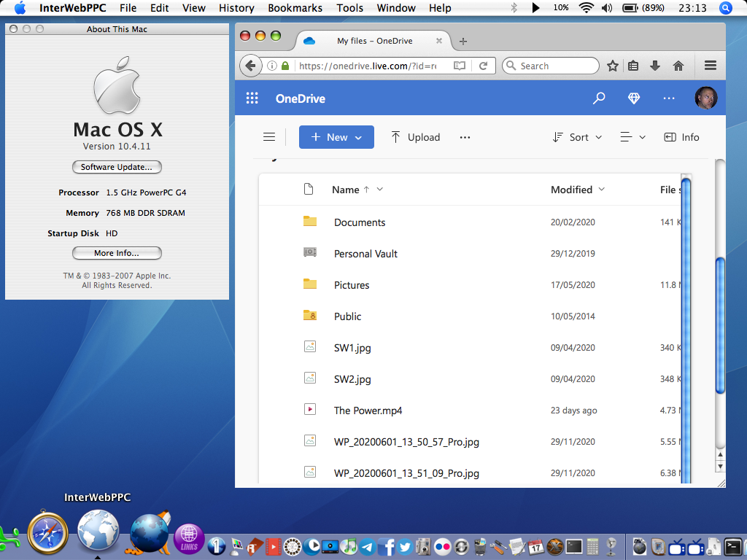Launch Calculator from the dock
The height and width of the screenshot is (560, 747).
pyautogui.click(x=592, y=546)
